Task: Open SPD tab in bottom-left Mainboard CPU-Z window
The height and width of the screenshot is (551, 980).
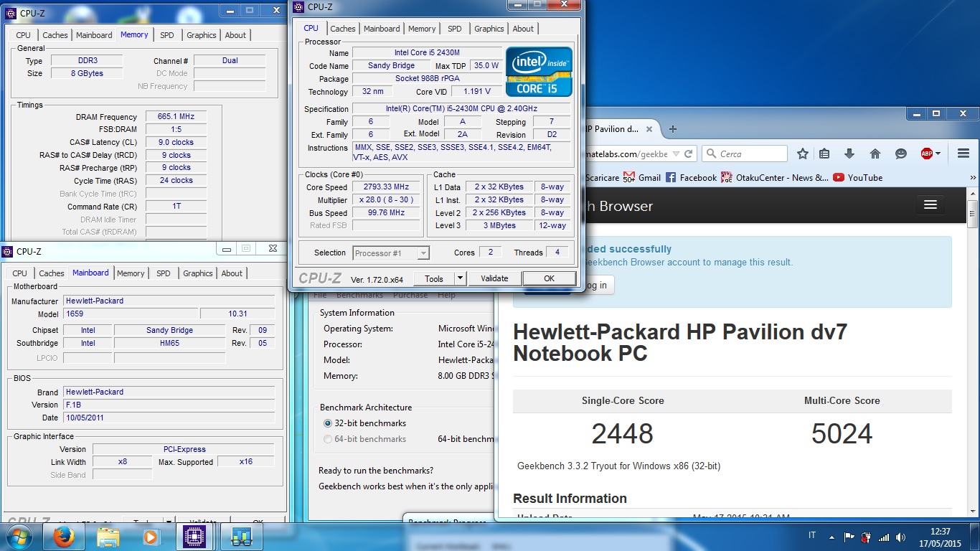Action: [164, 273]
